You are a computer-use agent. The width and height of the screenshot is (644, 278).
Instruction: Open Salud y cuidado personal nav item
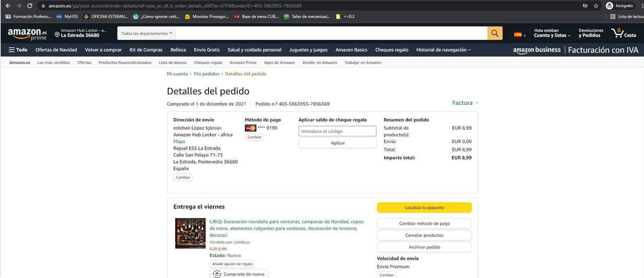[255, 50]
